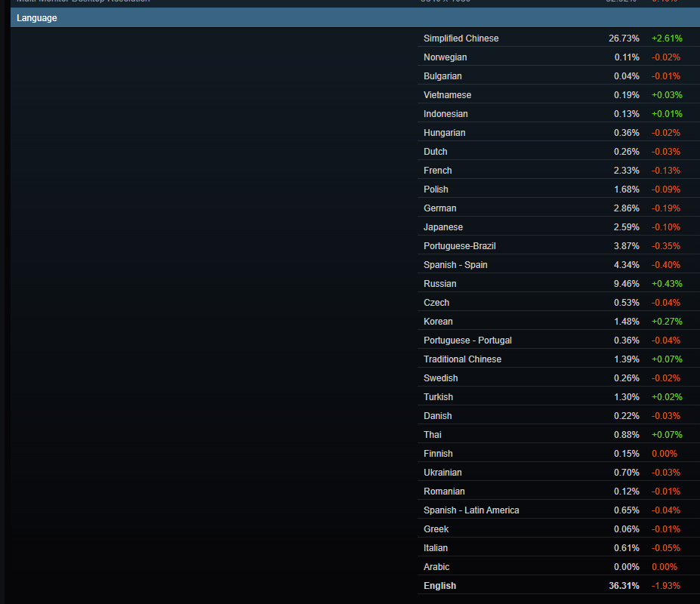700x604 pixels.
Task: Click the Spanish - Spain entry
Action: [x=455, y=265]
